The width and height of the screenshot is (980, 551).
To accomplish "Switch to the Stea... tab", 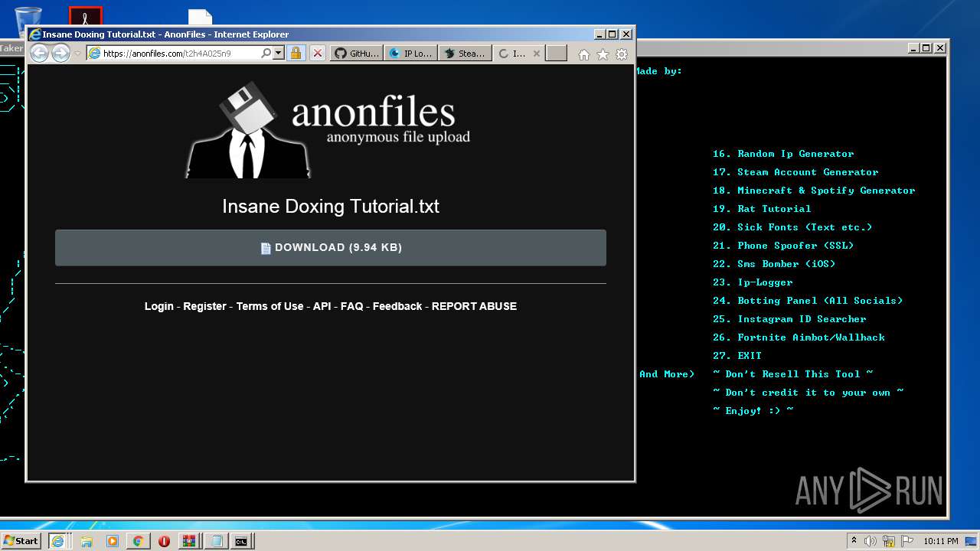I will [x=465, y=54].
